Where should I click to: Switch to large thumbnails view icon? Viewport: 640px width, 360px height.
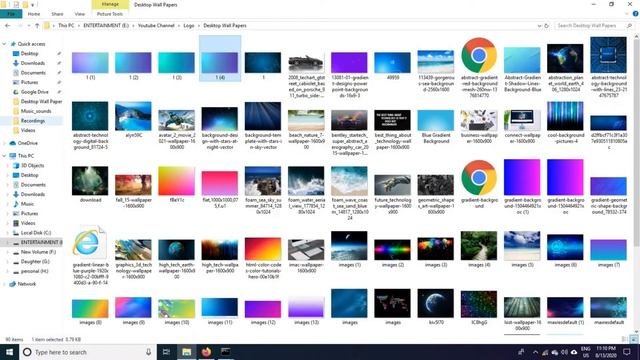coord(634,339)
